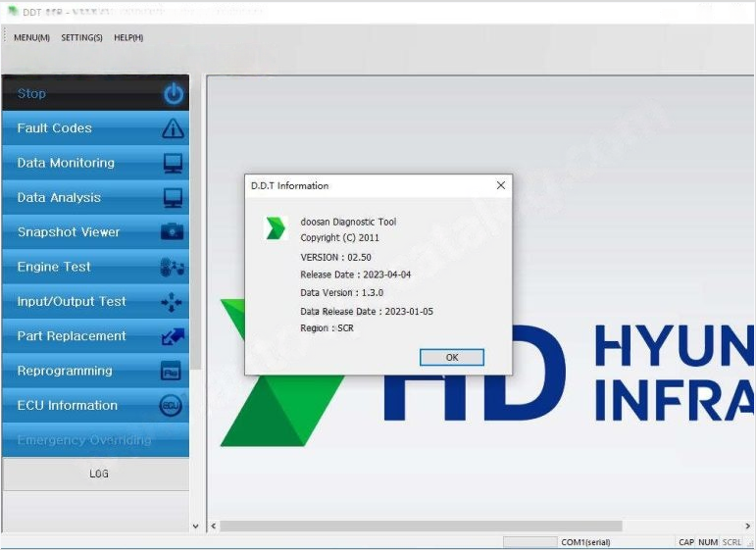Click the green Doosan logo in dialog
This screenshot has width=756, height=550.
point(276,228)
